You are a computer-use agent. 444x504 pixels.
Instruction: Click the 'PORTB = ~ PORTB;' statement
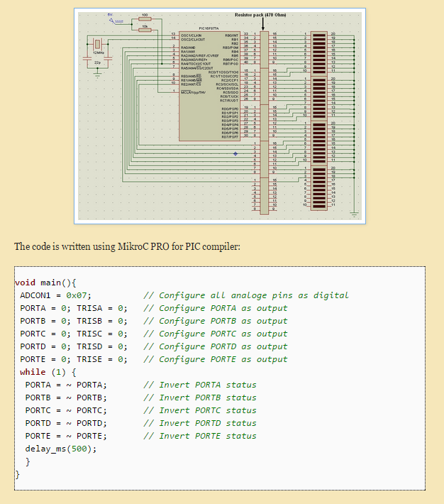[66, 398]
